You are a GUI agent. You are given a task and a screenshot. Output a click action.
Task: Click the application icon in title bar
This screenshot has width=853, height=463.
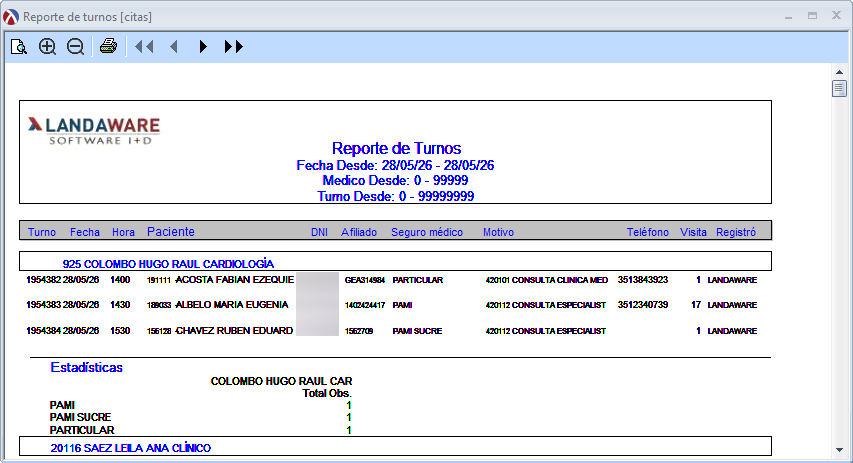(x=10, y=17)
